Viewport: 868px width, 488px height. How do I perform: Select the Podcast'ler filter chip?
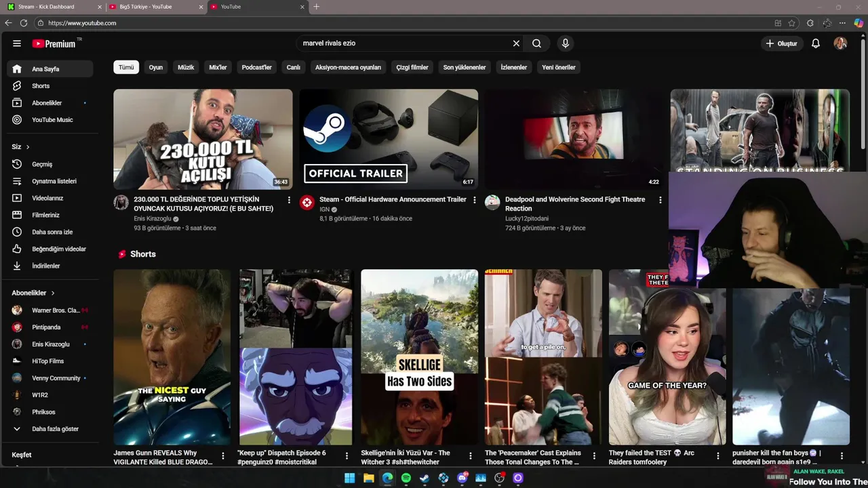pos(256,67)
